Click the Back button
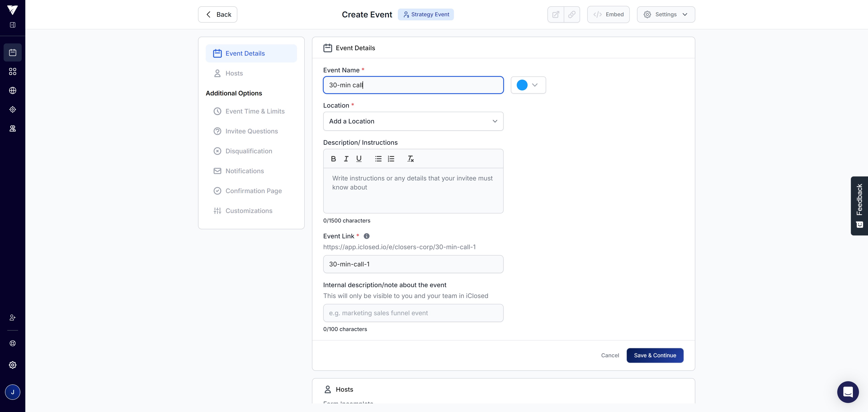This screenshot has height=412, width=868. [218, 14]
